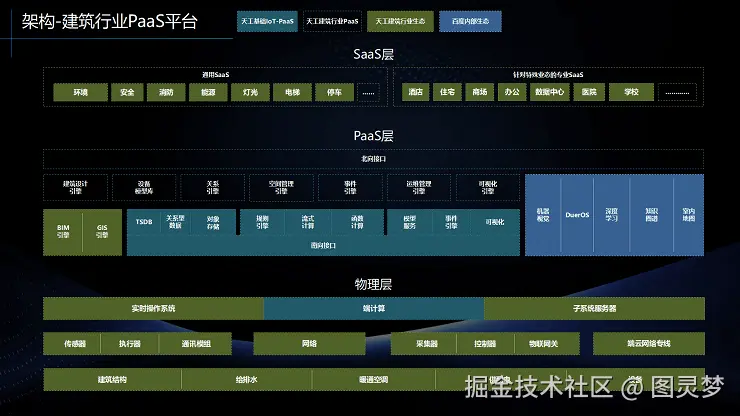740x416 pixels.
Task: Click the 通用SaaS group heading
Action: coord(215,75)
